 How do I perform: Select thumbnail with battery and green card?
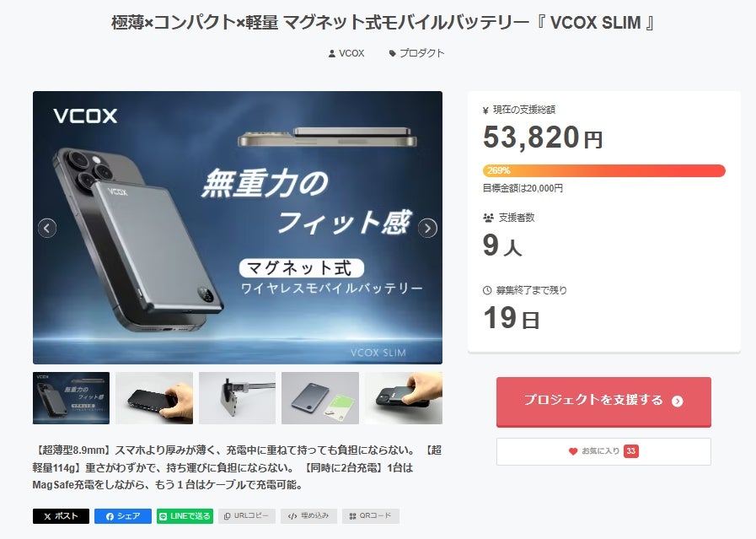pyautogui.click(x=320, y=398)
